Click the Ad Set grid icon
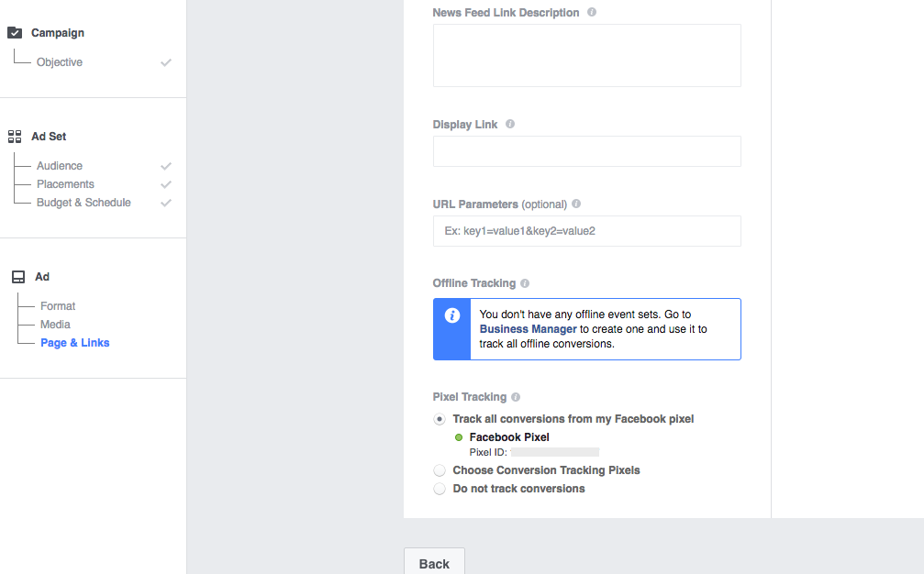Screen dimensions: 924x574 15,137
